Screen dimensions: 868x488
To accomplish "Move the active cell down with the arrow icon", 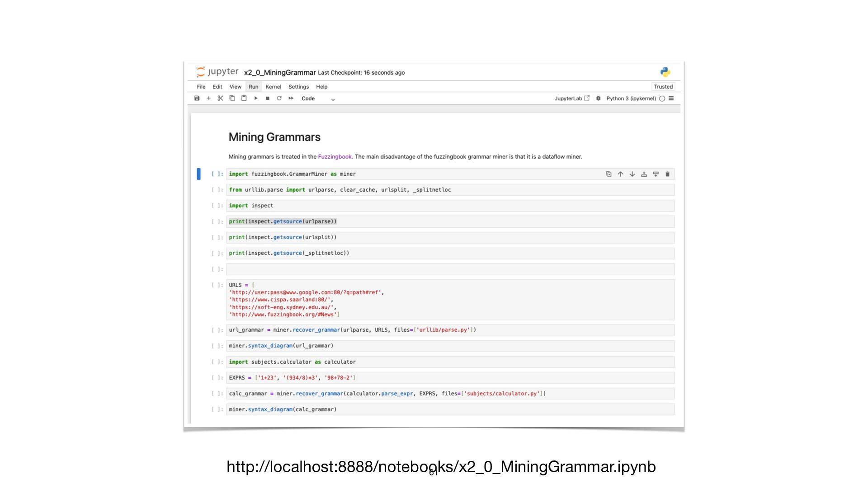I will click(632, 174).
